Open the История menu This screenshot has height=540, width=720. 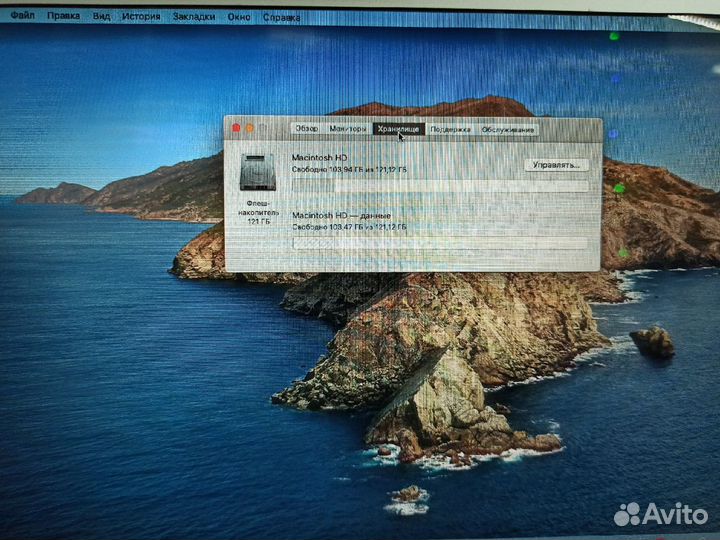point(140,17)
